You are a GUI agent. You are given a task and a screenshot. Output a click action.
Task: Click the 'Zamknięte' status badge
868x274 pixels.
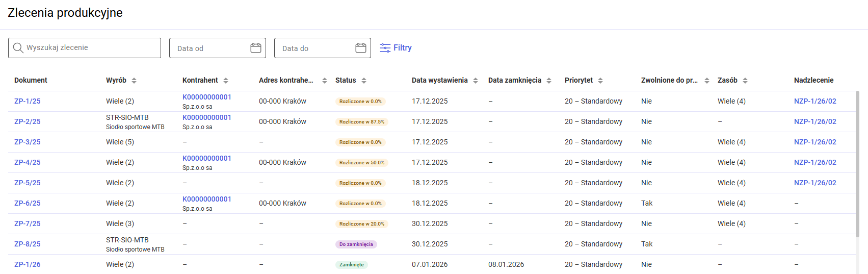tap(352, 265)
